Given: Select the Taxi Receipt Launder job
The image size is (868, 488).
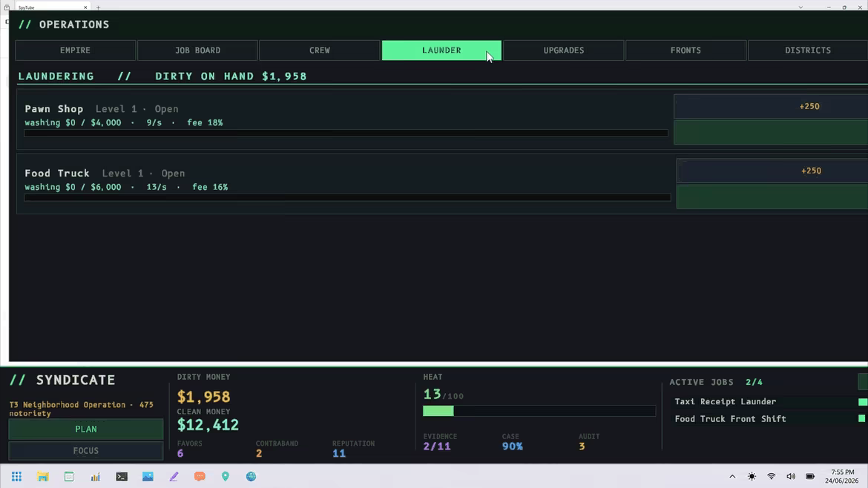Looking at the screenshot, I should click(725, 402).
